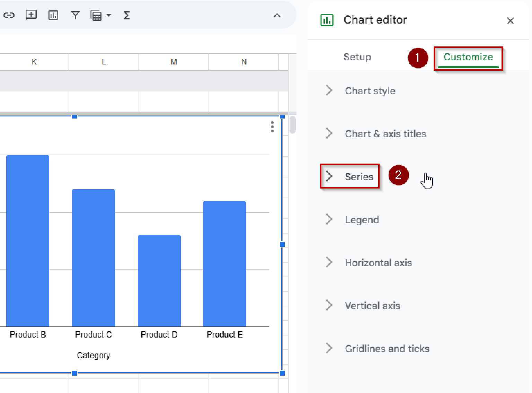
Task: Click the Insert link icon
Action: (9, 15)
